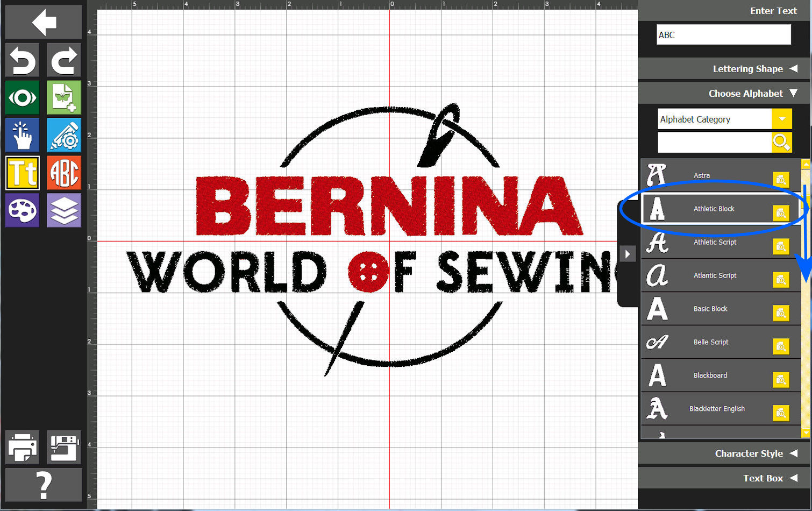The image size is (812, 511).
Task: Open the ABC monogram tool
Action: coord(64,173)
